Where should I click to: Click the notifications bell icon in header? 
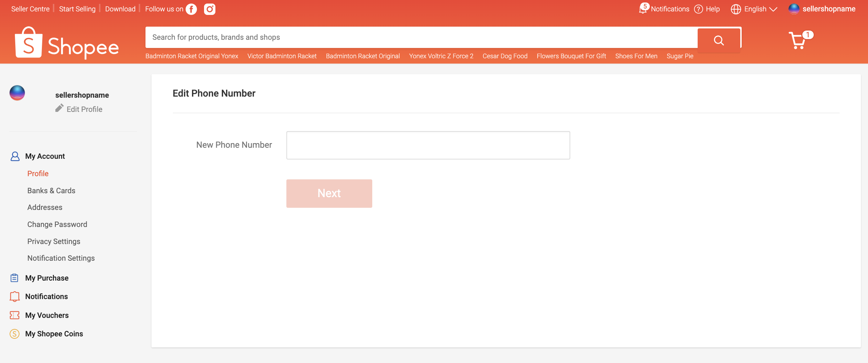click(x=643, y=9)
